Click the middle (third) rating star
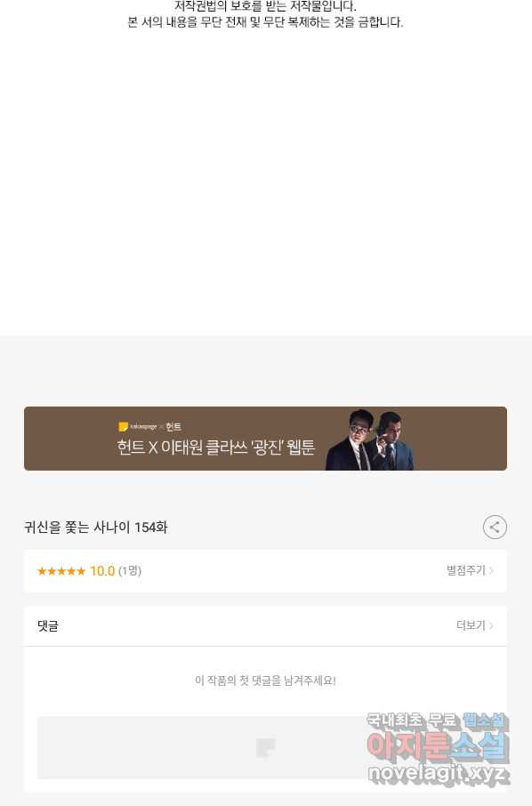 click(61, 571)
